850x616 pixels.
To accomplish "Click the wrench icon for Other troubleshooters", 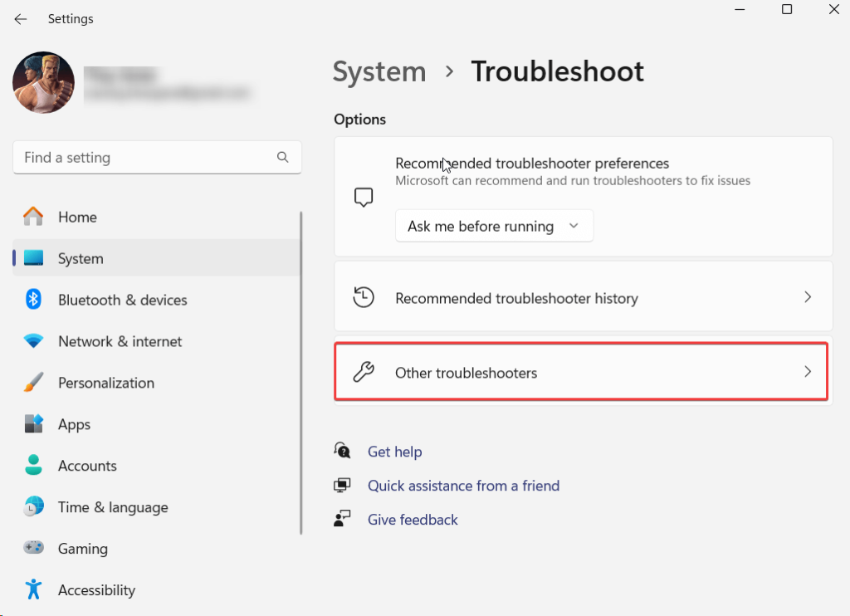I will 364,373.
